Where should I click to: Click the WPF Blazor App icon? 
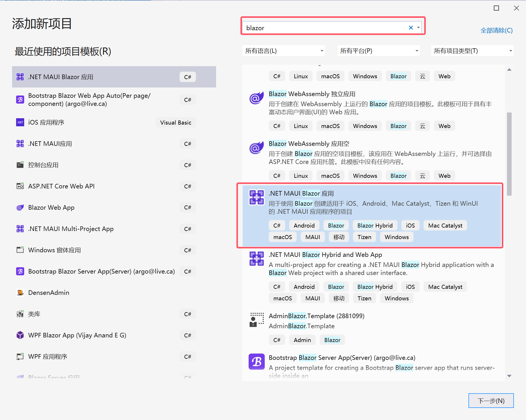coord(20,335)
